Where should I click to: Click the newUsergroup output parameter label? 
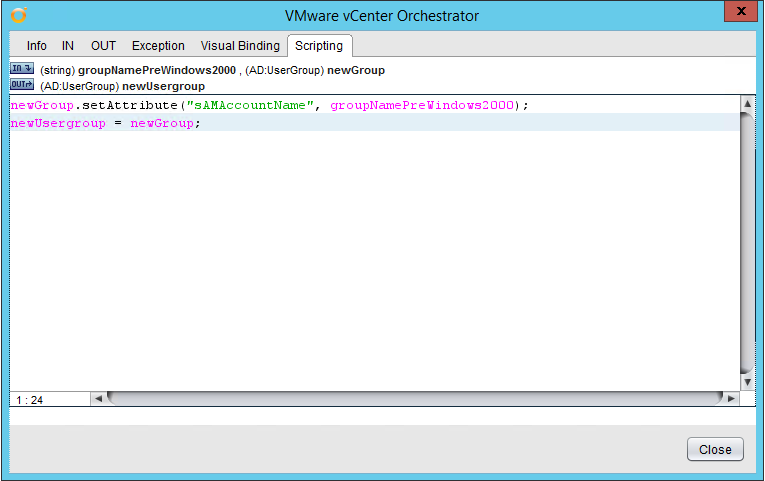click(x=163, y=86)
